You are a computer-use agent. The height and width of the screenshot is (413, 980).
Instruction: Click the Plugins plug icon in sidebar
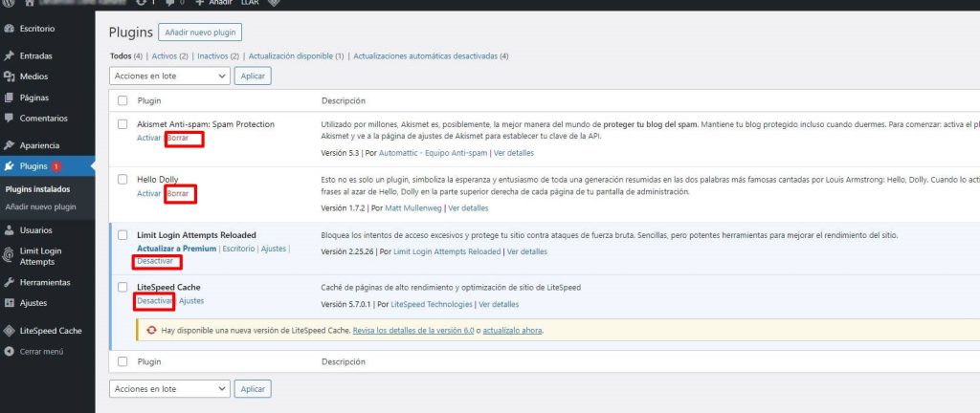pyautogui.click(x=9, y=166)
